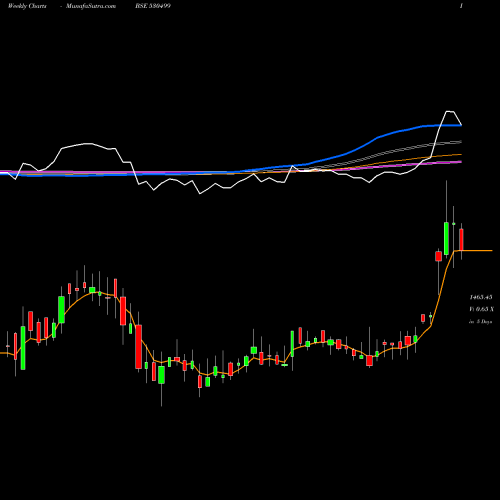
Task: Click the tallest green candle near the chart's peak
Action: tap(446, 238)
